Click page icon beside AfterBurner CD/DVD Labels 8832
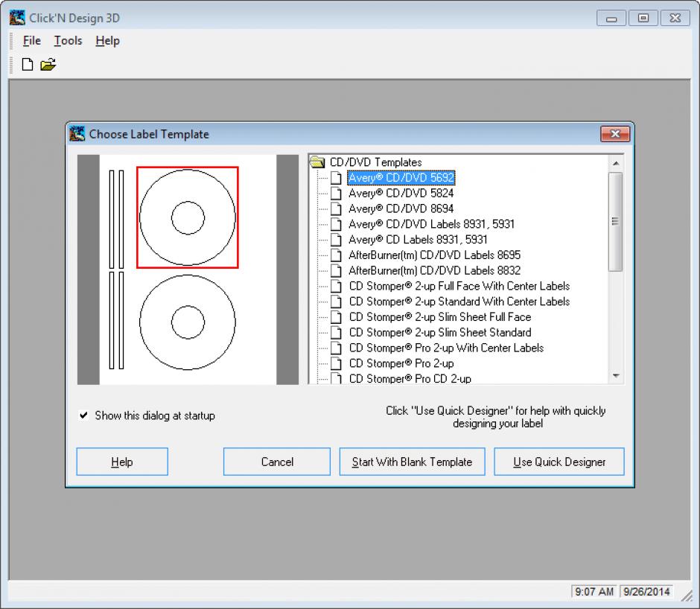 tap(336, 270)
